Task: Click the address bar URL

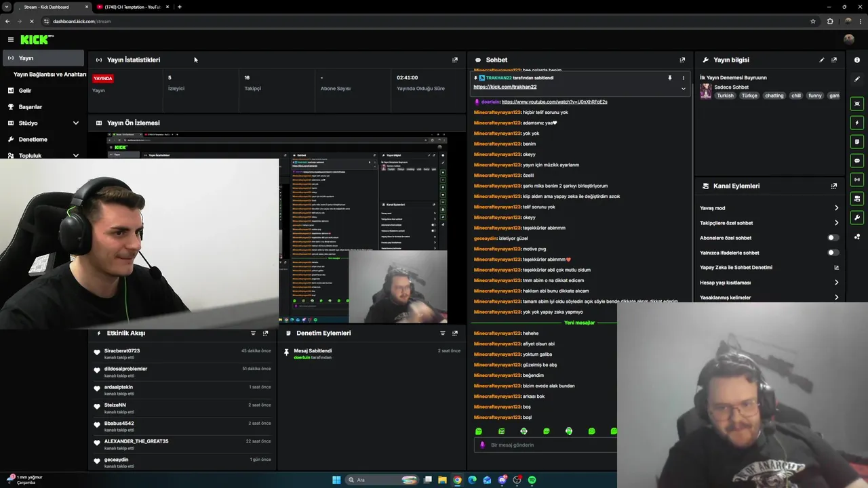Action: [82, 21]
